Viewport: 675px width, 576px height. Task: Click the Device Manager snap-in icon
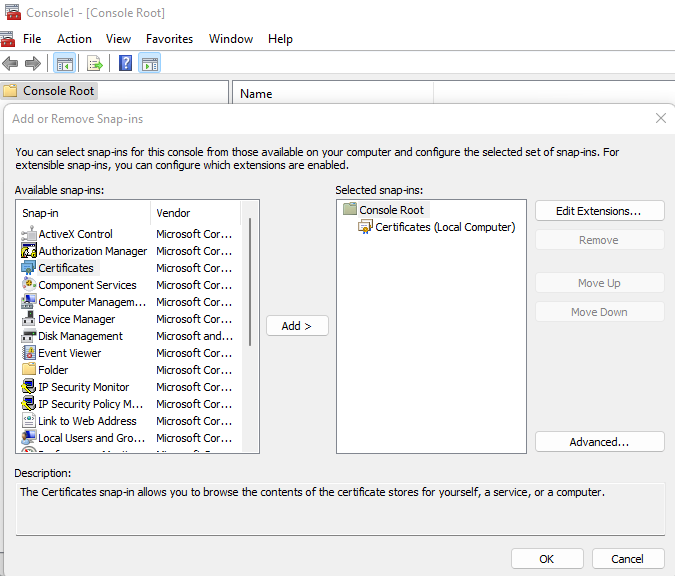(28, 319)
